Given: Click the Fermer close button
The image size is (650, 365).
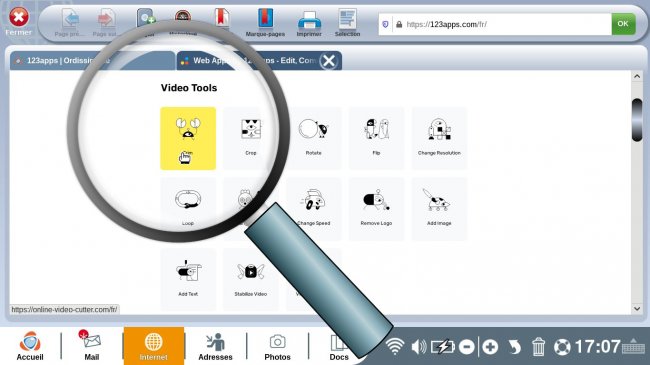Looking at the screenshot, I should click(x=19, y=21).
